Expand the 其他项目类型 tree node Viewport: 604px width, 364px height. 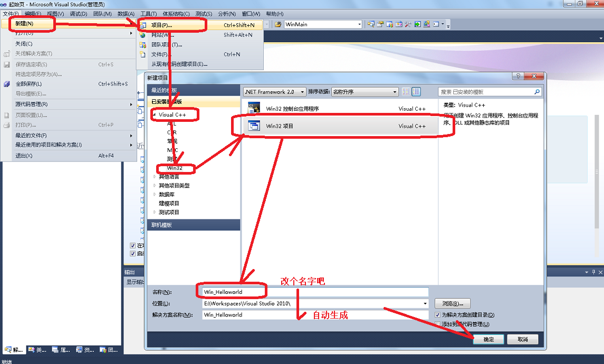155,186
